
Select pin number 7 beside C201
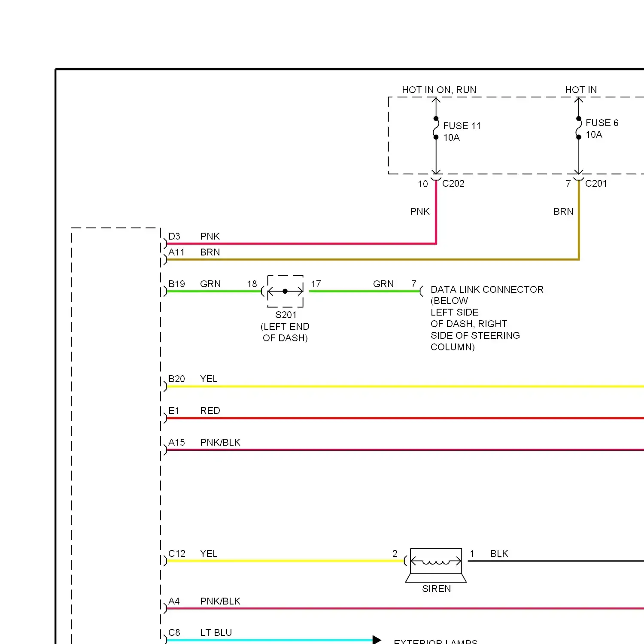click(568, 184)
